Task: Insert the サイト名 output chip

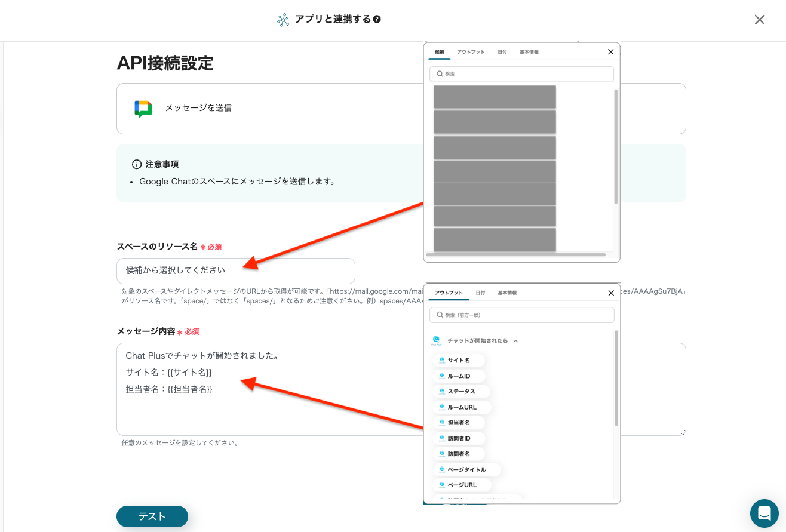Action: click(458, 360)
